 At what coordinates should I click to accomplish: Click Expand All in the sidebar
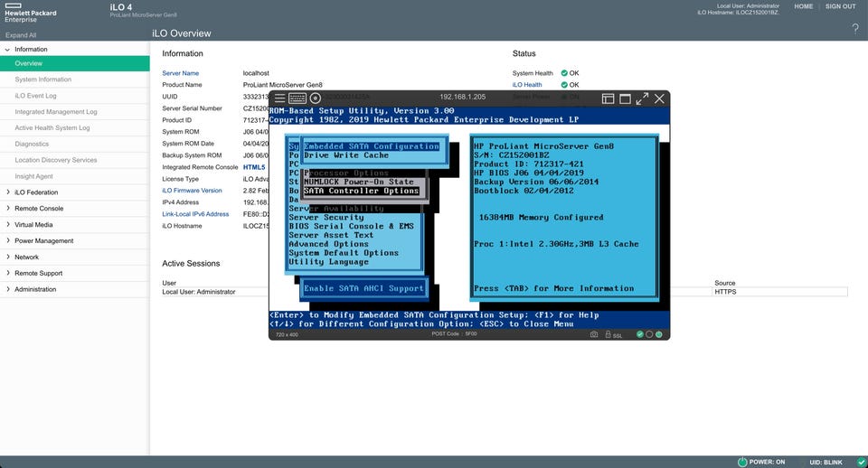(x=21, y=35)
